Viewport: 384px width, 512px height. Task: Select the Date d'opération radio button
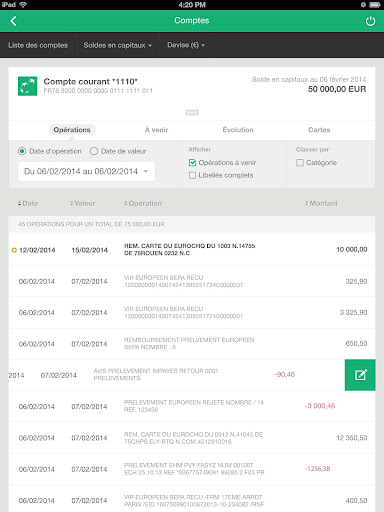tap(22, 151)
